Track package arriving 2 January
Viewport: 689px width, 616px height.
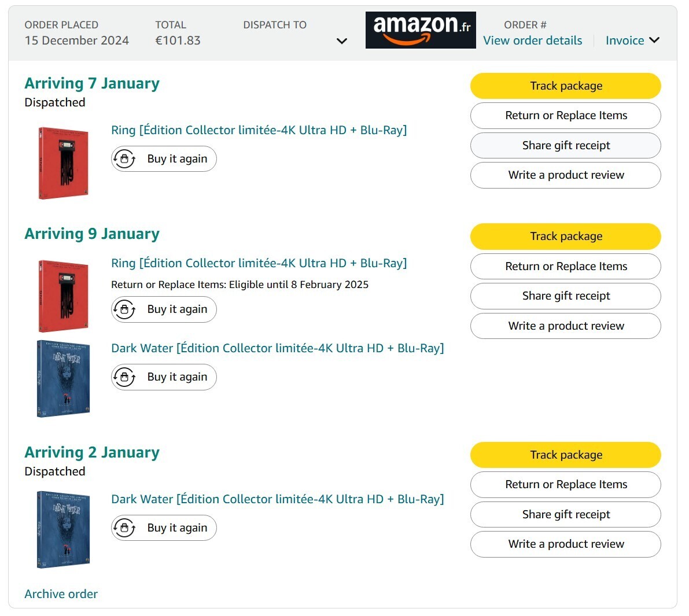click(566, 455)
